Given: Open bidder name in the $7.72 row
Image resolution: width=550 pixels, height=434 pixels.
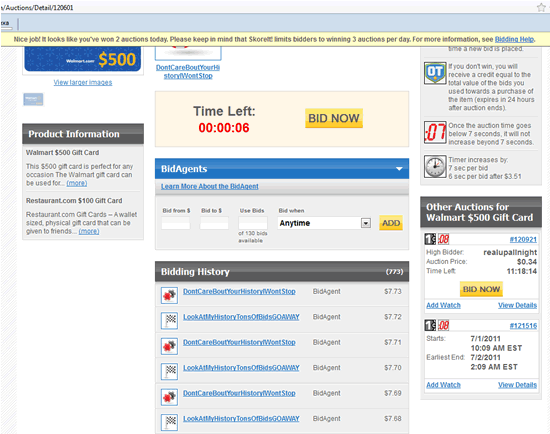Looking at the screenshot, I should (241, 317).
